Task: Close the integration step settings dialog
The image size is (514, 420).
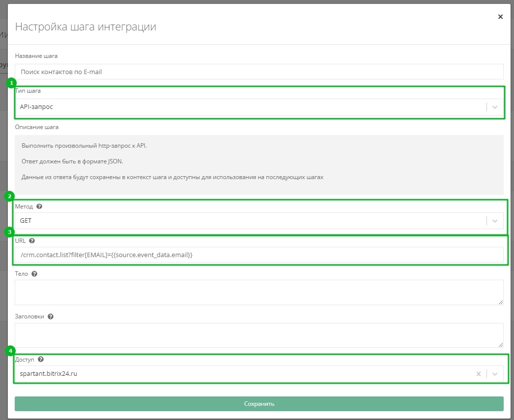Action: coord(500,17)
